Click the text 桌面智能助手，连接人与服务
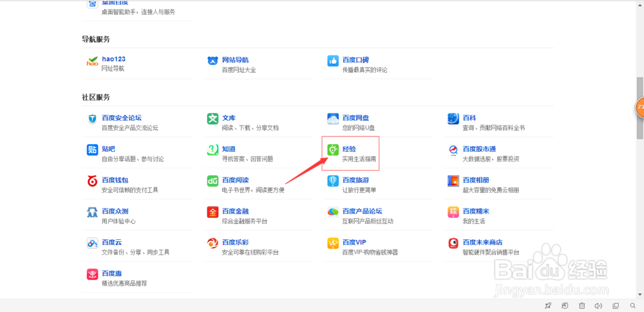The image size is (644, 312). 138,12
